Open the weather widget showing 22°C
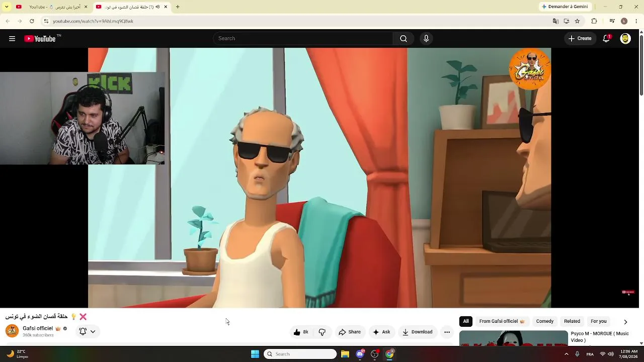The image size is (644, 362). [17, 354]
